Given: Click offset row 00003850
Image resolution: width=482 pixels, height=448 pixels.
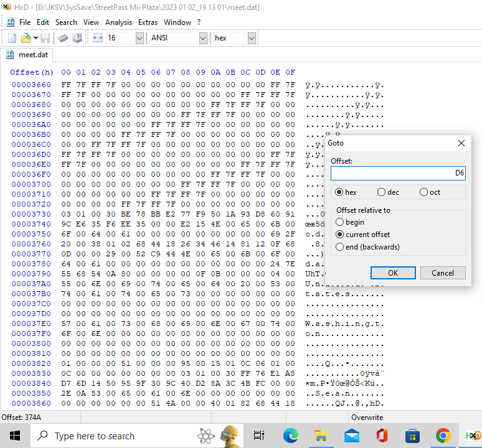Looking at the screenshot, I should point(31,393).
